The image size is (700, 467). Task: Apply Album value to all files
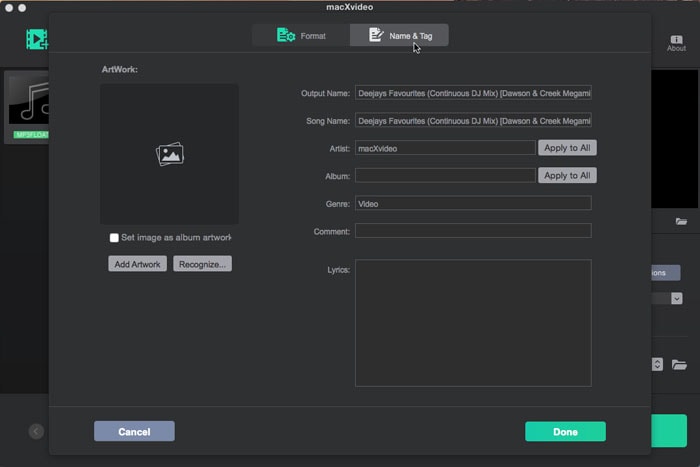click(x=567, y=175)
